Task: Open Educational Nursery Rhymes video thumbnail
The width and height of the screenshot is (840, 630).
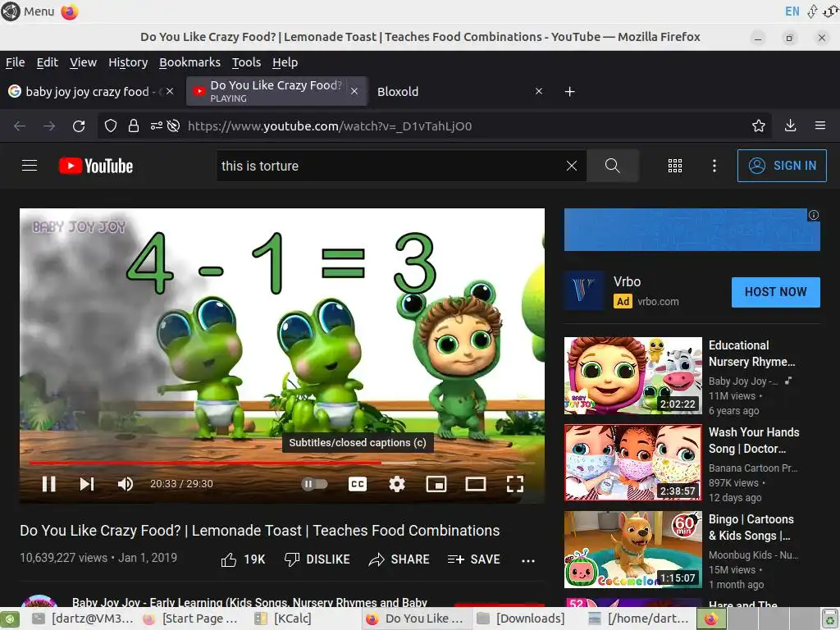Action: point(632,376)
